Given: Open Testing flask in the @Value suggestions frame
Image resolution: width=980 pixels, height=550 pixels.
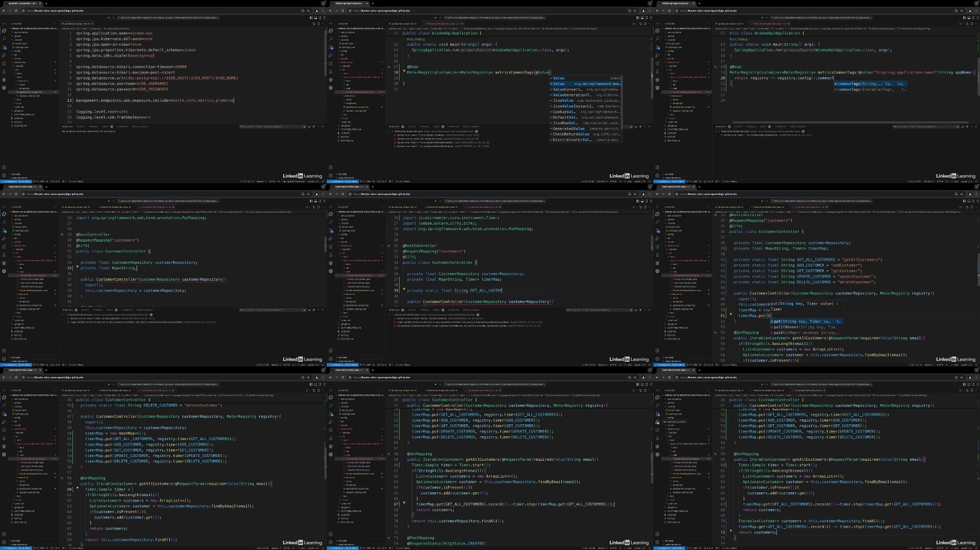Looking at the screenshot, I should pyautogui.click(x=330, y=71).
